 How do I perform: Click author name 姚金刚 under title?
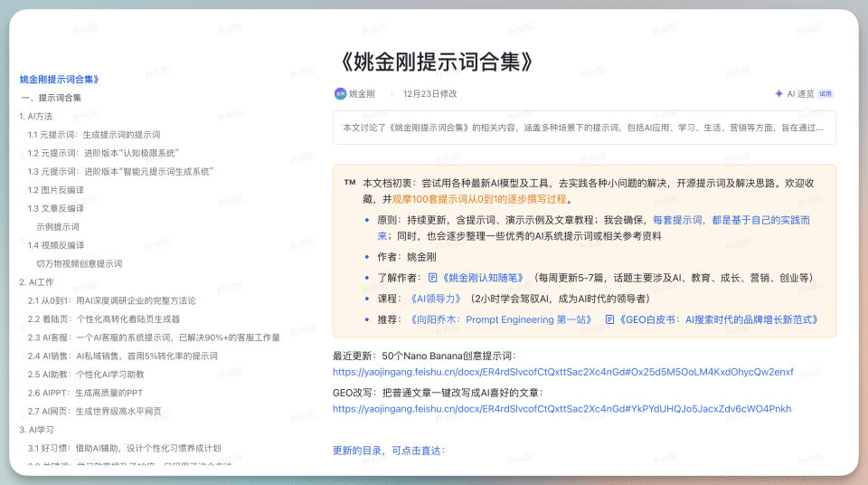tap(362, 94)
